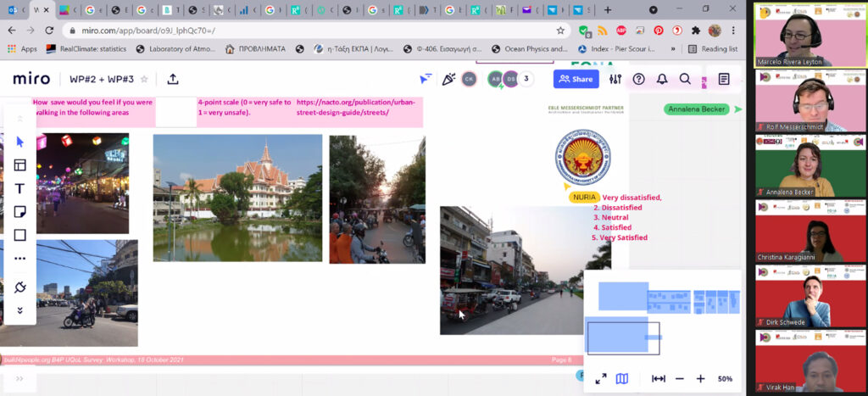Open the Reading list

click(713, 48)
